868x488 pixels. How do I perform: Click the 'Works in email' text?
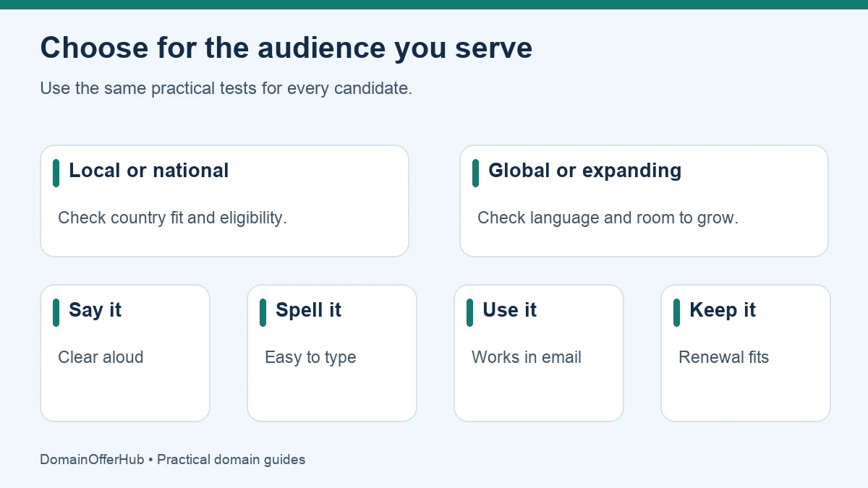[x=527, y=357]
